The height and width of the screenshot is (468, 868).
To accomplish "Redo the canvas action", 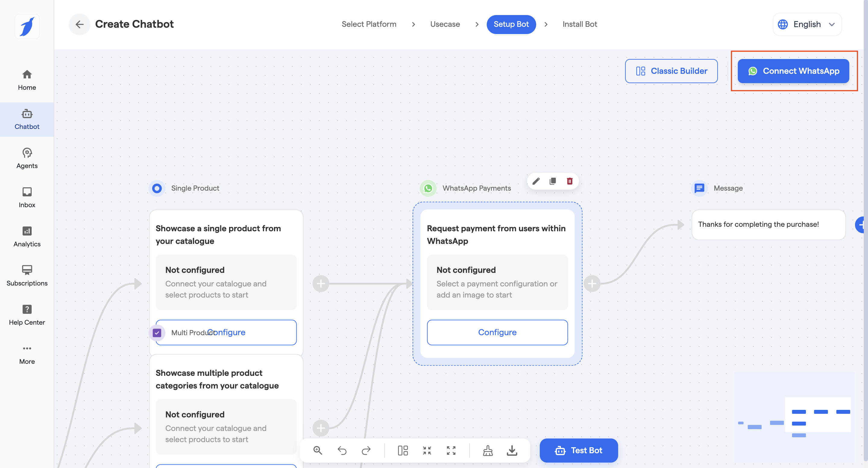I will click(366, 450).
